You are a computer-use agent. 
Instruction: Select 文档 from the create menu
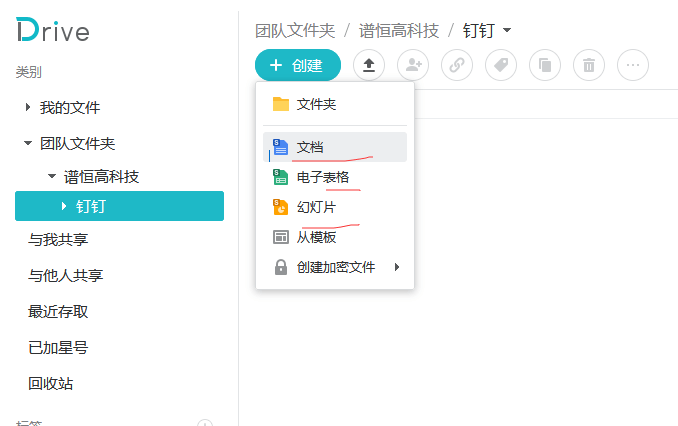(x=310, y=147)
